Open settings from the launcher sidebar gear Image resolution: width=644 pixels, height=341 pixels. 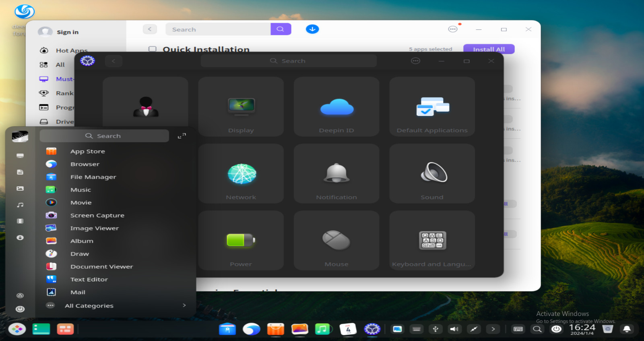(x=20, y=295)
